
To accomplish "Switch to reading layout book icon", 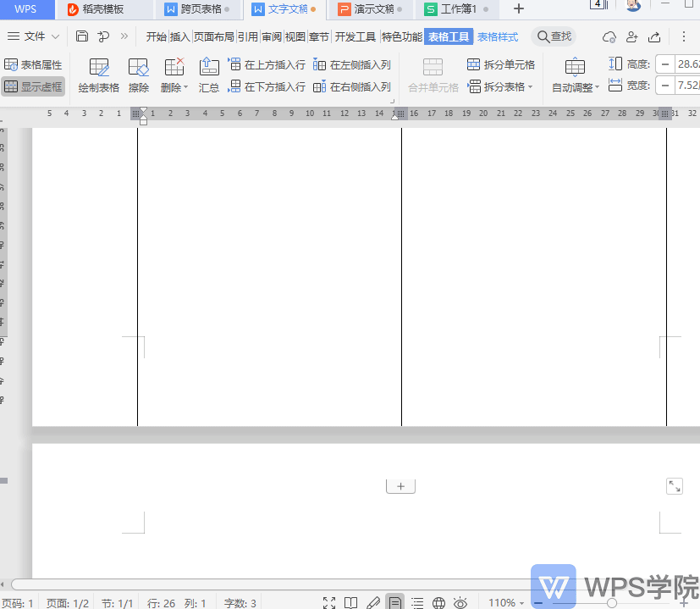I will click(x=351, y=603).
